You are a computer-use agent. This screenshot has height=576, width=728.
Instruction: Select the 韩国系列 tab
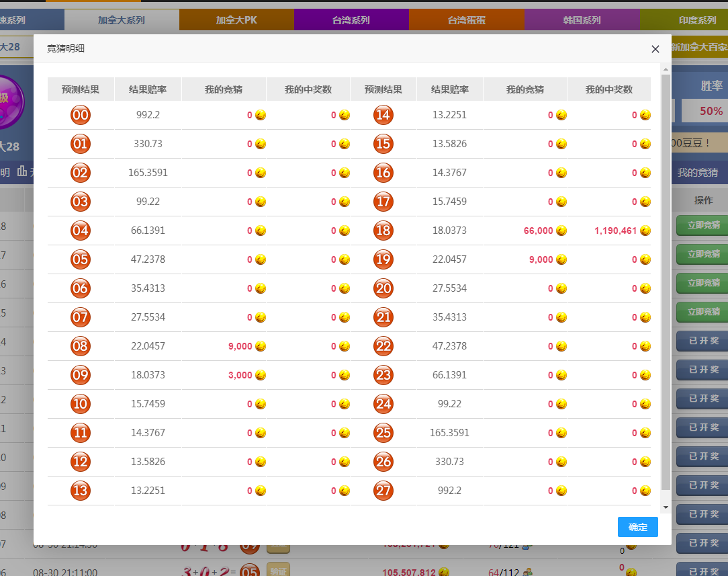tap(582, 20)
